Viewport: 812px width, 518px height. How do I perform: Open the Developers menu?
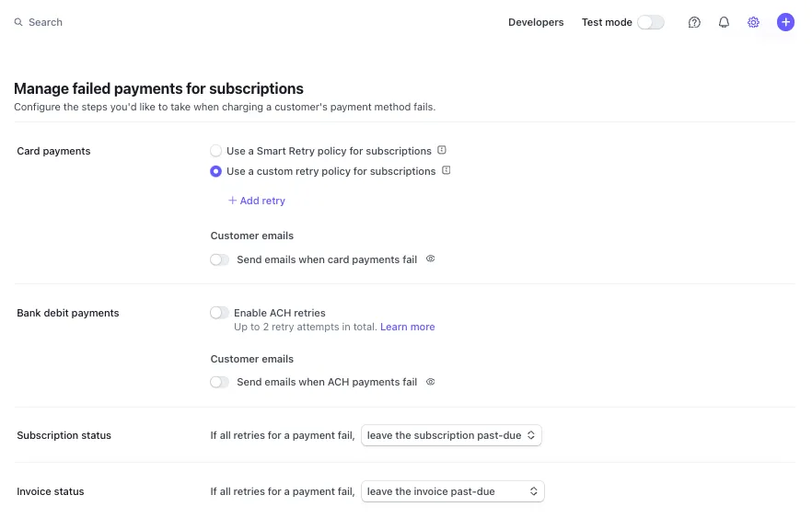click(x=536, y=22)
